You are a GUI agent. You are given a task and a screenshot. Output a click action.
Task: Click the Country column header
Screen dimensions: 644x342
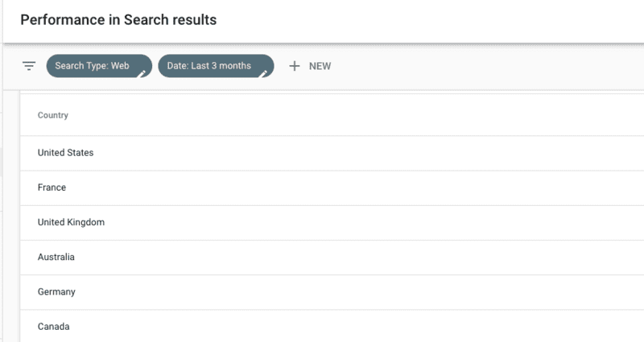(53, 115)
